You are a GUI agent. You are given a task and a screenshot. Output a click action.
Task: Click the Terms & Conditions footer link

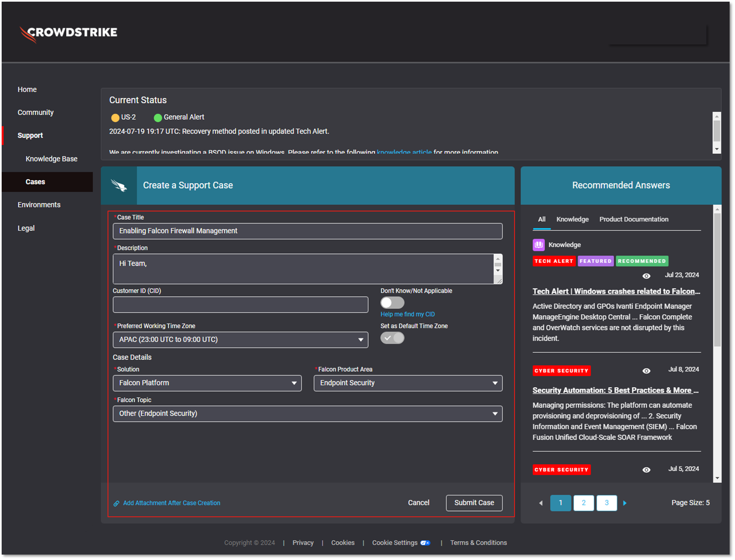(x=478, y=543)
